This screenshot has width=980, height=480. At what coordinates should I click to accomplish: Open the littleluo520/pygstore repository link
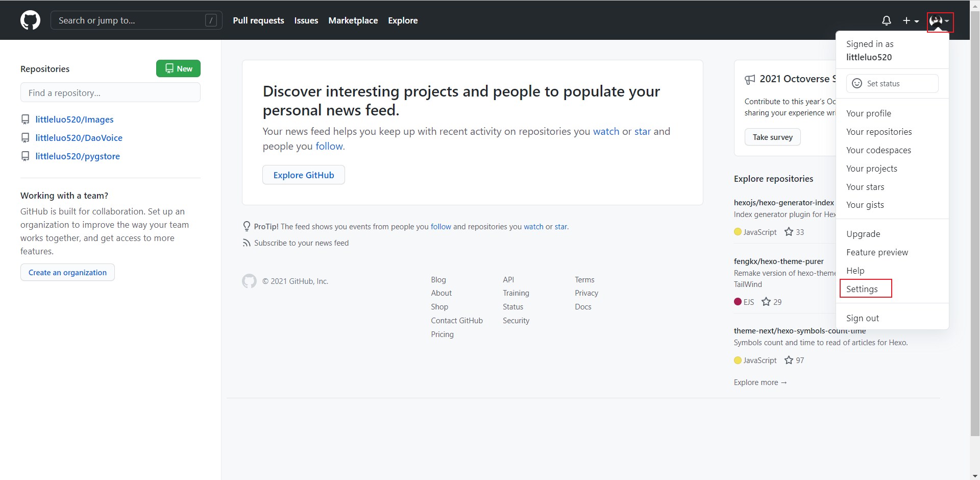(78, 156)
